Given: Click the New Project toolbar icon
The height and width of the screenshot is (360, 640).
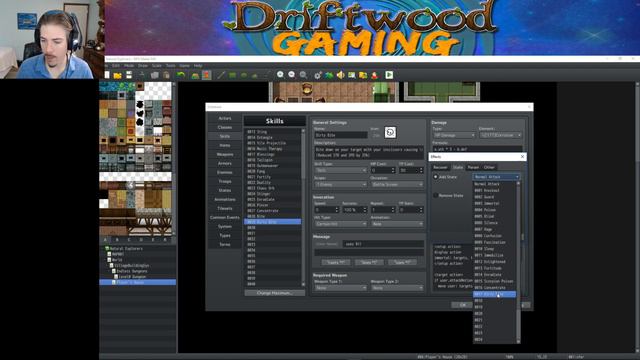Looking at the screenshot, I should [x=107, y=75].
